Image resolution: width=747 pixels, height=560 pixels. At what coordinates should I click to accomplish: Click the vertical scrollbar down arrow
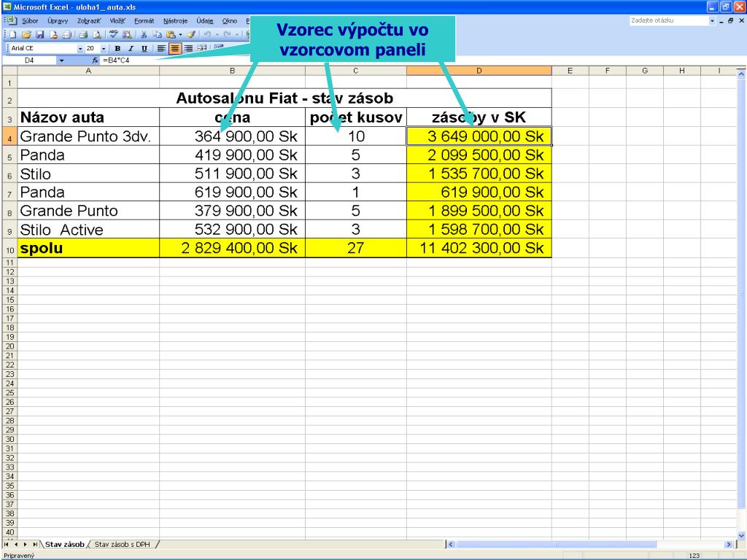pyautogui.click(x=741, y=535)
